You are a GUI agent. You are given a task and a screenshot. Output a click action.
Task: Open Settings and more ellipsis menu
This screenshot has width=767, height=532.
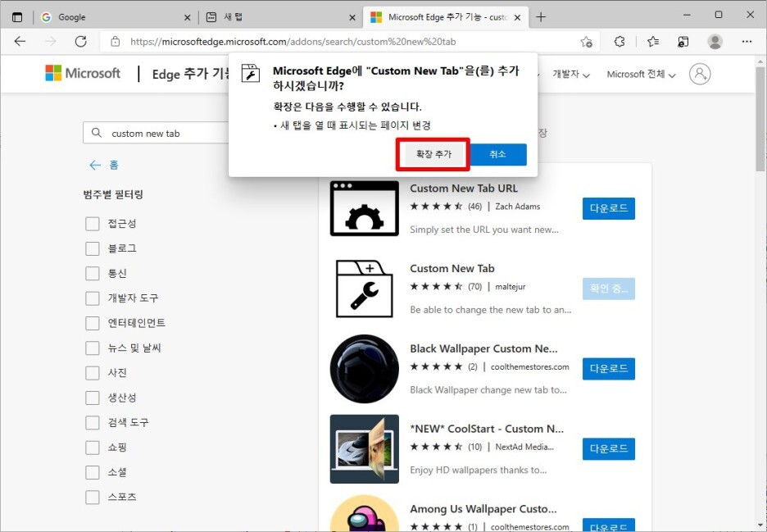pyautogui.click(x=747, y=42)
